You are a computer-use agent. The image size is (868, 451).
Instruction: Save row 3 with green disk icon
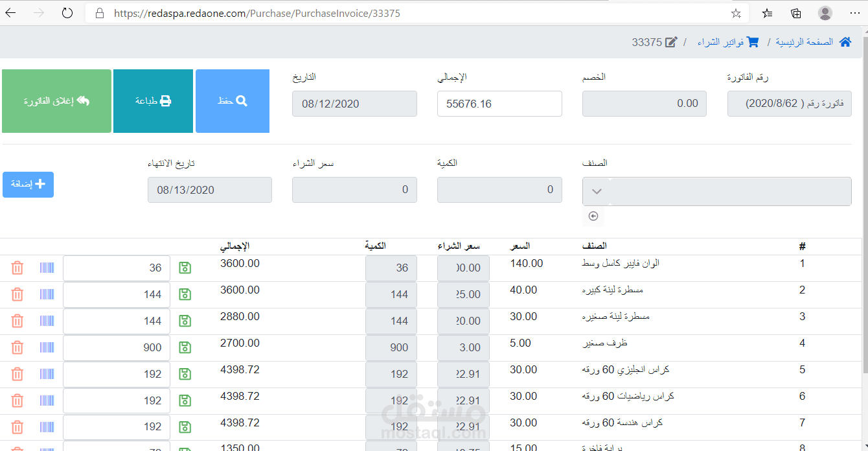click(x=185, y=321)
